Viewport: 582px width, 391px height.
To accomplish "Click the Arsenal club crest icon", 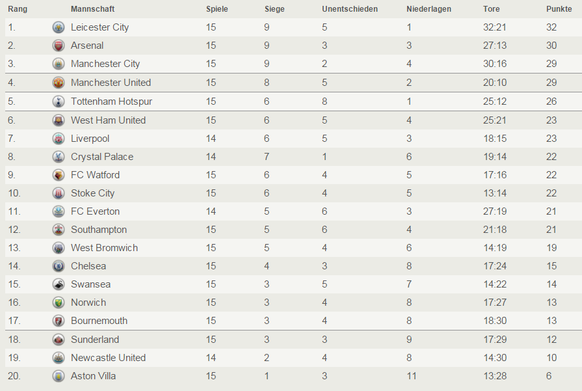I will [x=58, y=45].
